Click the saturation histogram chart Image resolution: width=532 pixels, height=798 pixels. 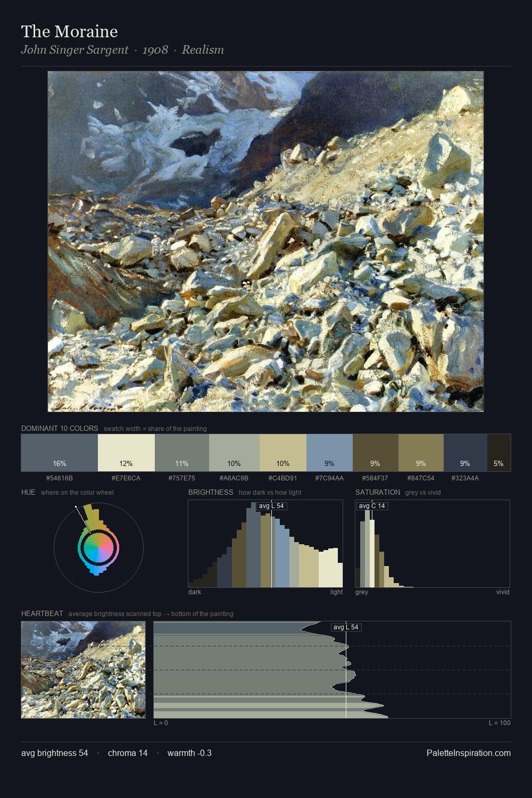tap(433, 544)
